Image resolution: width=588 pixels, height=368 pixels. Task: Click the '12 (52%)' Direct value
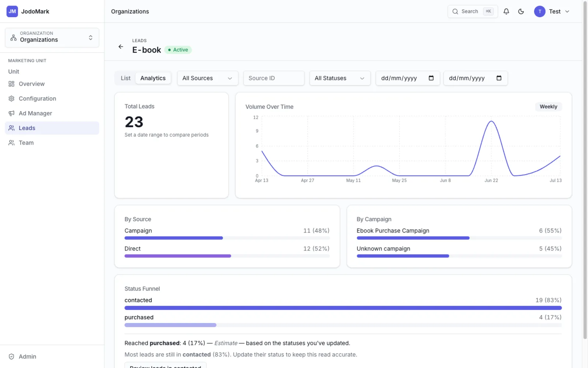316,249
